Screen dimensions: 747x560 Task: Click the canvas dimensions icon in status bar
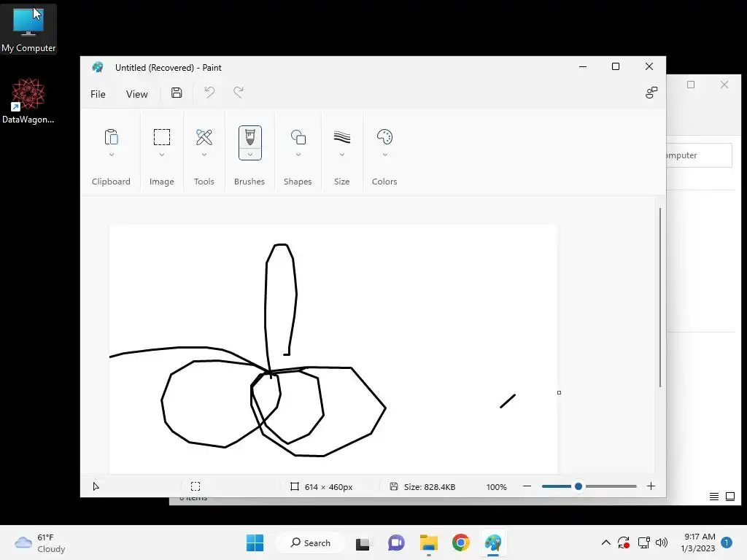295,486
